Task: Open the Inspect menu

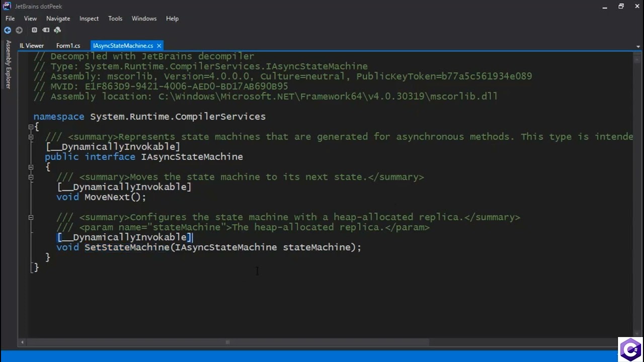Action: pyautogui.click(x=89, y=18)
